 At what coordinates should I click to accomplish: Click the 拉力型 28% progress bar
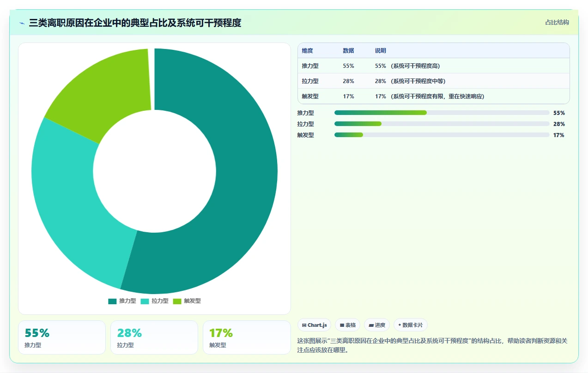pyautogui.click(x=442, y=124)
